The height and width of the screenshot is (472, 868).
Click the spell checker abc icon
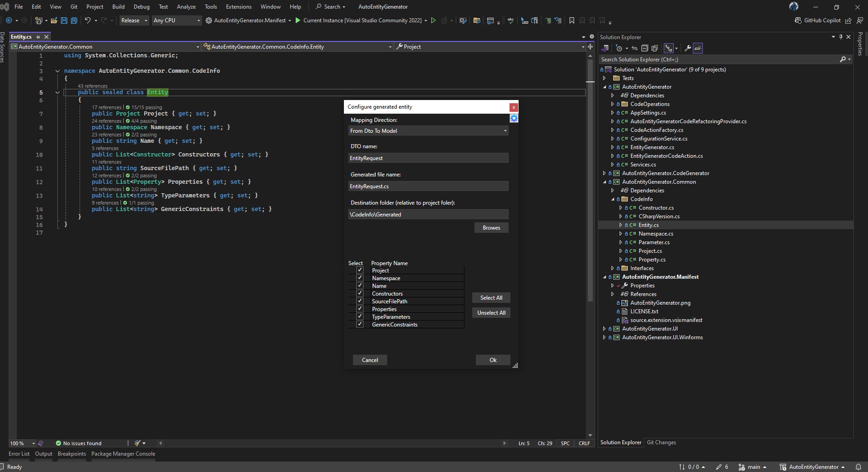511,20
